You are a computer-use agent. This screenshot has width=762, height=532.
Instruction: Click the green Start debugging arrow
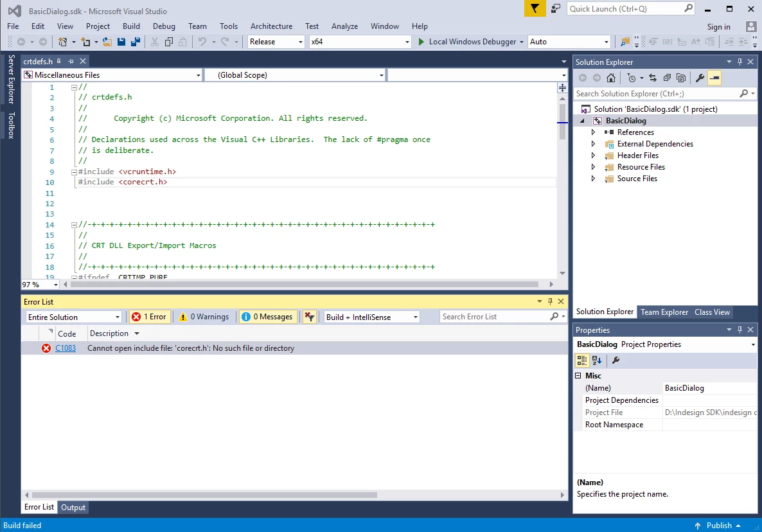[421, 42]
